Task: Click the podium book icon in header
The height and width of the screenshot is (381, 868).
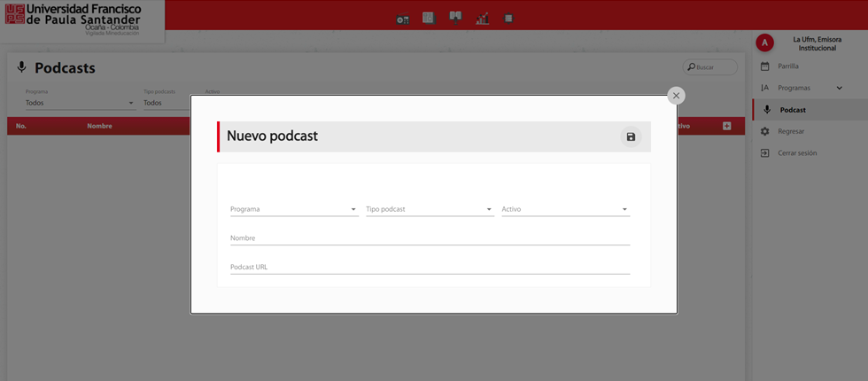Action: point(455,17)
